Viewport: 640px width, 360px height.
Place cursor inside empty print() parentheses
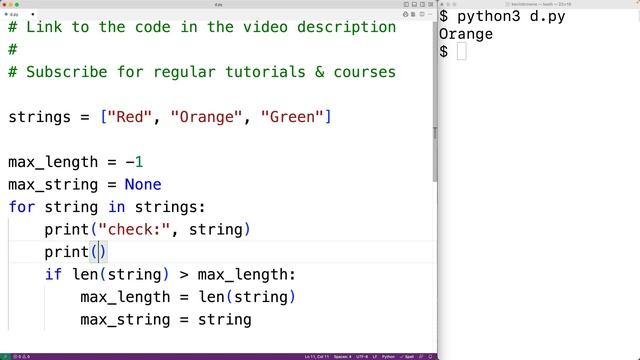pos(98,252)
